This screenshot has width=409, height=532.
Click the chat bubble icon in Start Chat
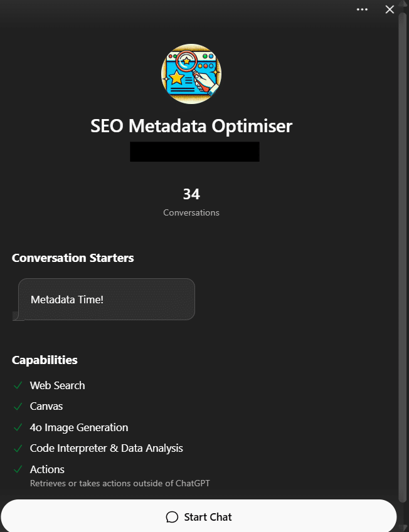pos(172,517)
